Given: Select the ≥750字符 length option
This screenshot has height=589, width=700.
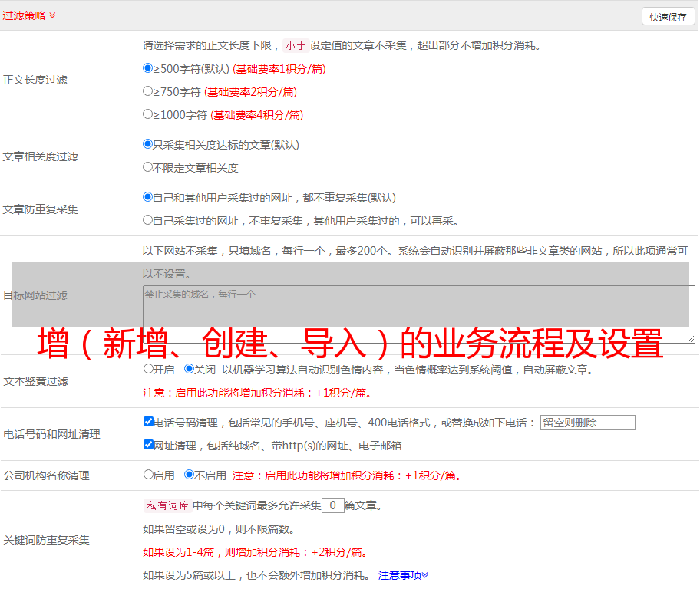Looking at the screenshot, I should [148, 91].
